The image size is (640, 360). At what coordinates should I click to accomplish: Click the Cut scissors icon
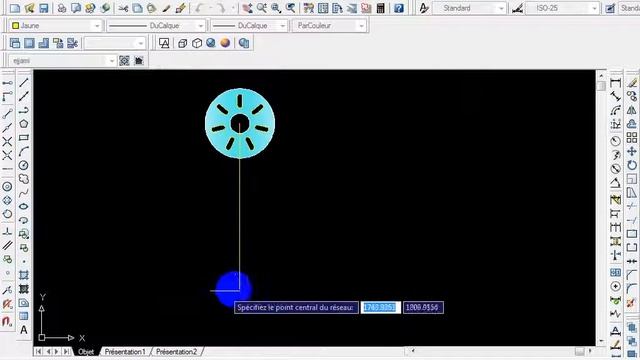click(x=123, y=8)
